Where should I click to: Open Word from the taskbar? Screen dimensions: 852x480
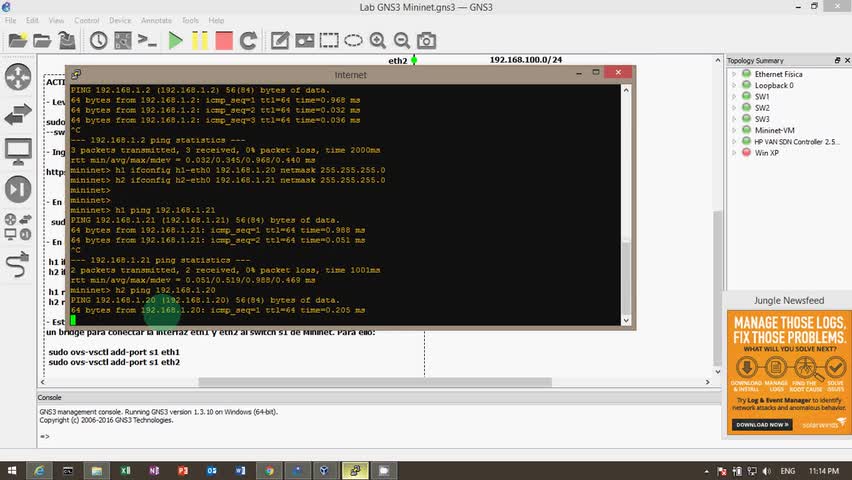(240, 471)
